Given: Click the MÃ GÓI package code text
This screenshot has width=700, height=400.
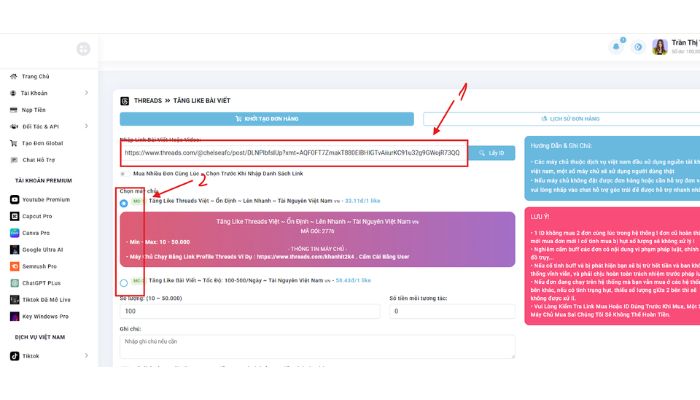Looking at the screenshot, I should coord(317,231).
